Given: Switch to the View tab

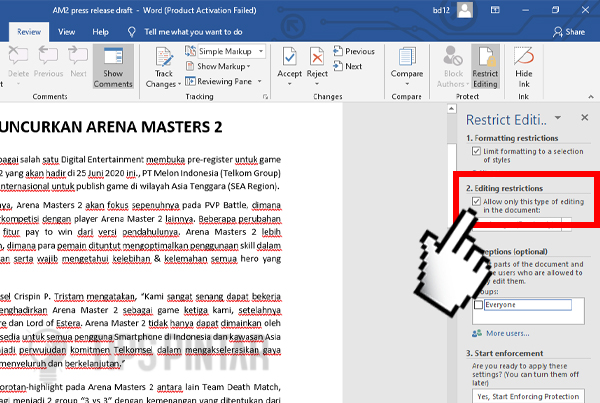Looking at the screenshot, I should click(x=67, y=32).
